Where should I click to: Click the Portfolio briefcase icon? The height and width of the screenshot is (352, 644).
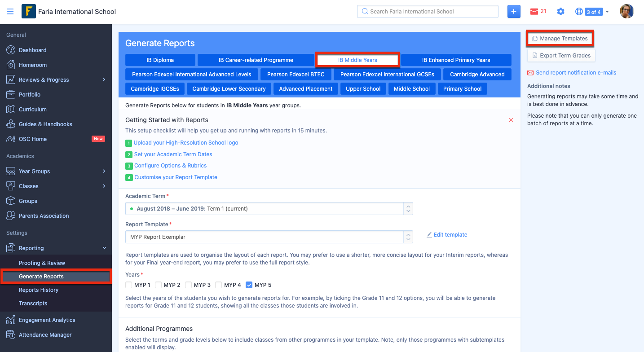tap(11, 94)
